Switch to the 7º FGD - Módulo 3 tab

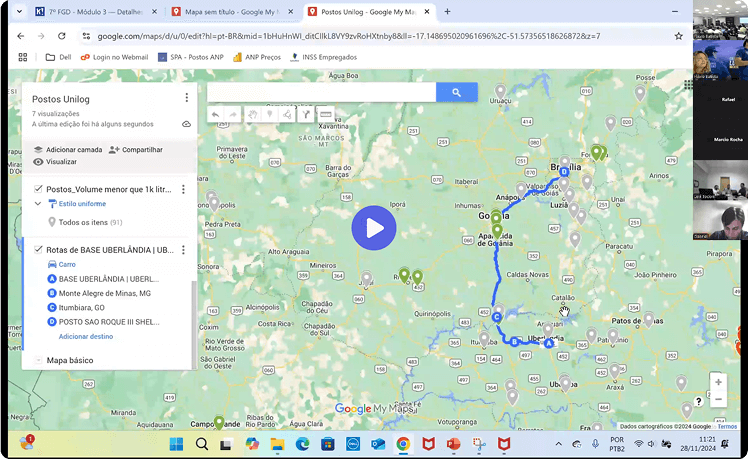point(96,11)
